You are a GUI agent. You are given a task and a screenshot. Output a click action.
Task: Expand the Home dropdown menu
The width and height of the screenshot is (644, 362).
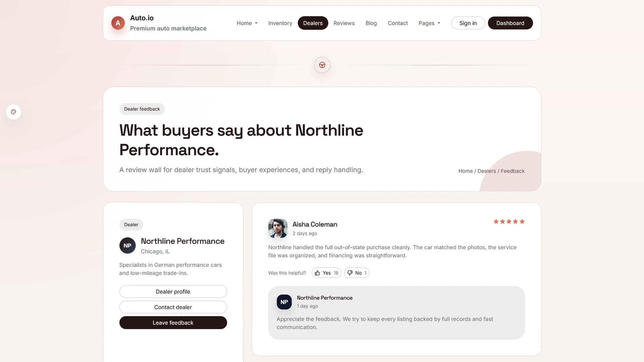[x=247, y=23]
